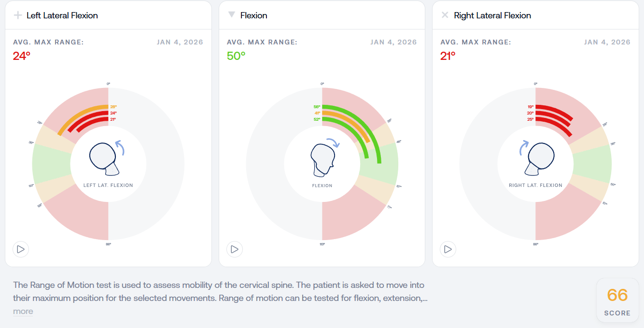Image resolution: width=644 pixels, height=328 pixels.
Task: Click the plus icon beside Left Lateral Flexion
Action: pyautogui.click(x=18, y=15)
